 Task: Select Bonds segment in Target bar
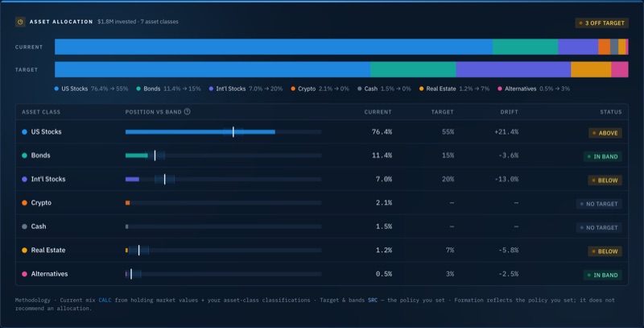point(413,69)
